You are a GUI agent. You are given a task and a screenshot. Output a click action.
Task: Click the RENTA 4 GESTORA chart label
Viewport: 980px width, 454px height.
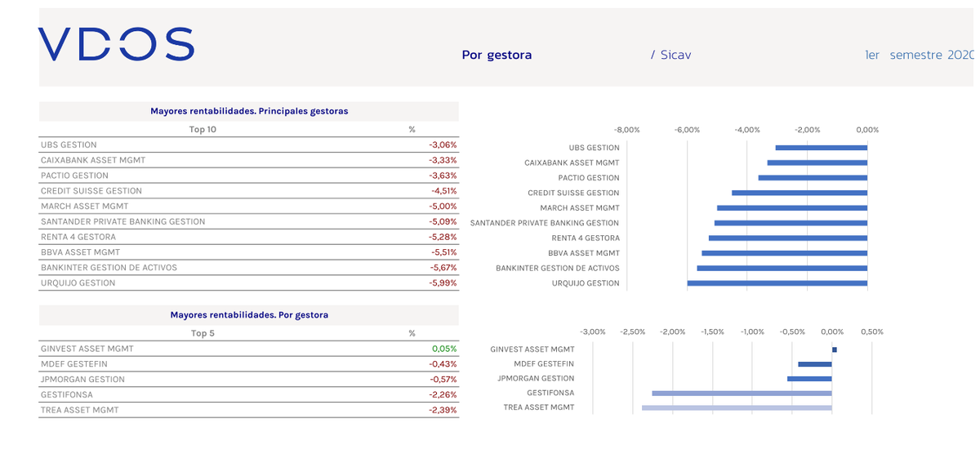click(586, 238)
